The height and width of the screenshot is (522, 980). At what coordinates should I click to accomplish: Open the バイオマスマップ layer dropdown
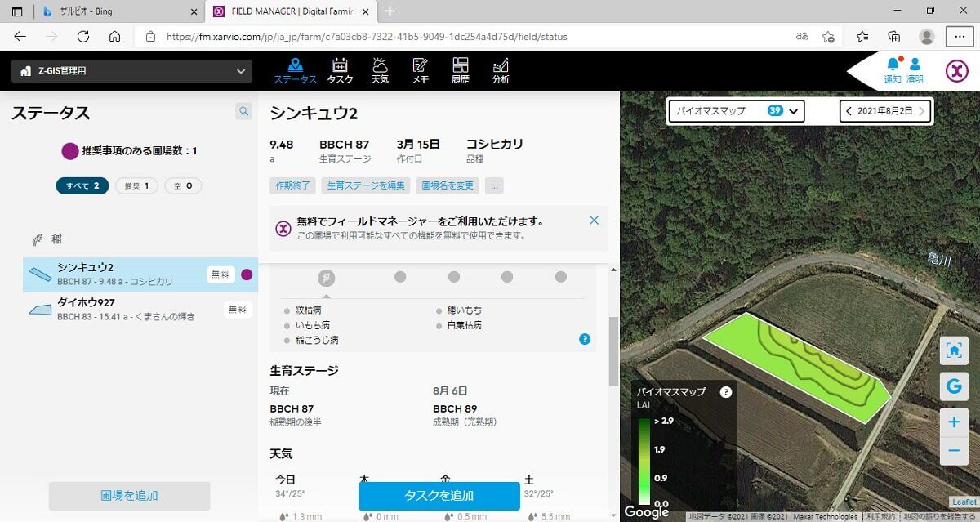[733, 111]
